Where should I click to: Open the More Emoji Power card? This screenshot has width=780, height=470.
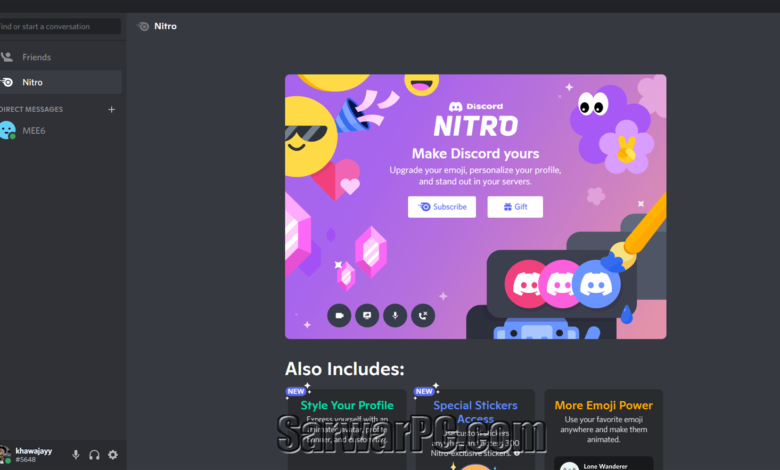(x=603, y=430)
